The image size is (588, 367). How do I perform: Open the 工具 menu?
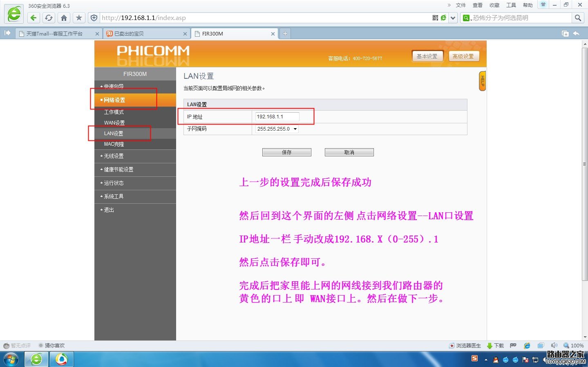[510, 5]
